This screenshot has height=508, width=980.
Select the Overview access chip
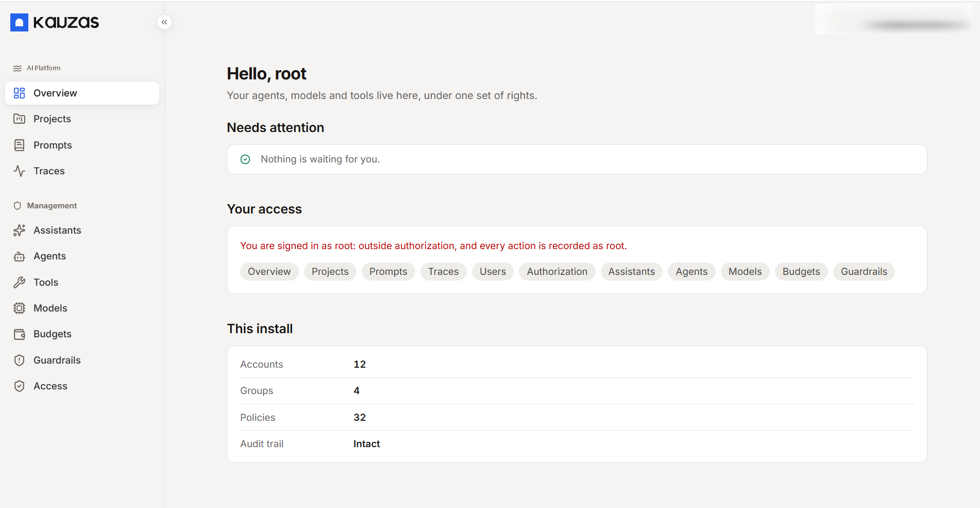(269, 271)
